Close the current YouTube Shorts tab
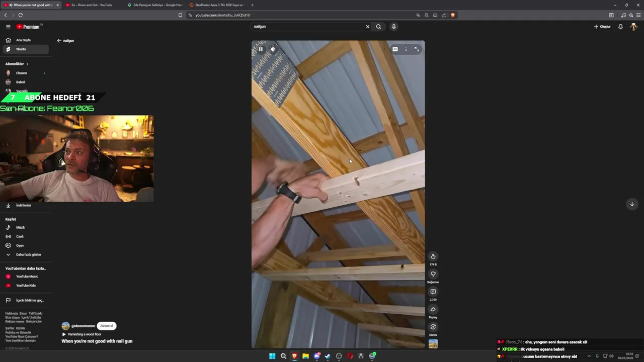Image resolution: width=644 pixels, height=362 pixels. [x=57, y=5]
